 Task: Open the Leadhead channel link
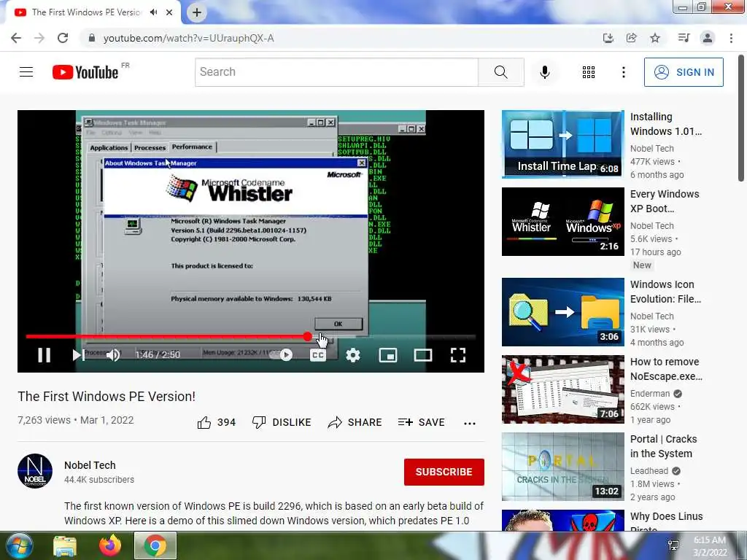pos(649,471)
